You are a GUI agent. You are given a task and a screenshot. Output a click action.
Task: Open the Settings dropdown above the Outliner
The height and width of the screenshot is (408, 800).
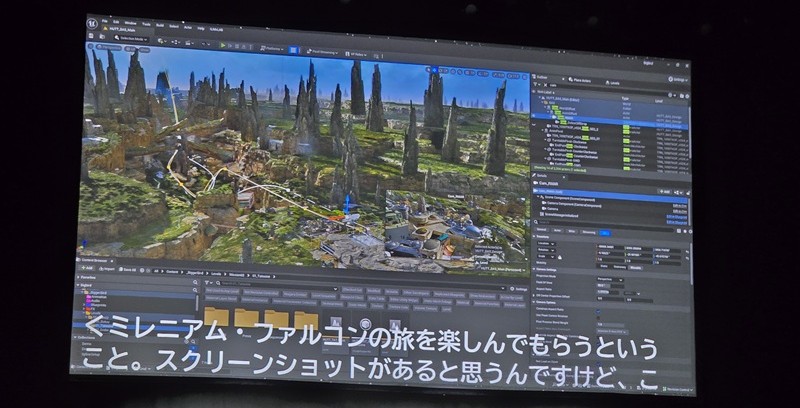point(678,79)
